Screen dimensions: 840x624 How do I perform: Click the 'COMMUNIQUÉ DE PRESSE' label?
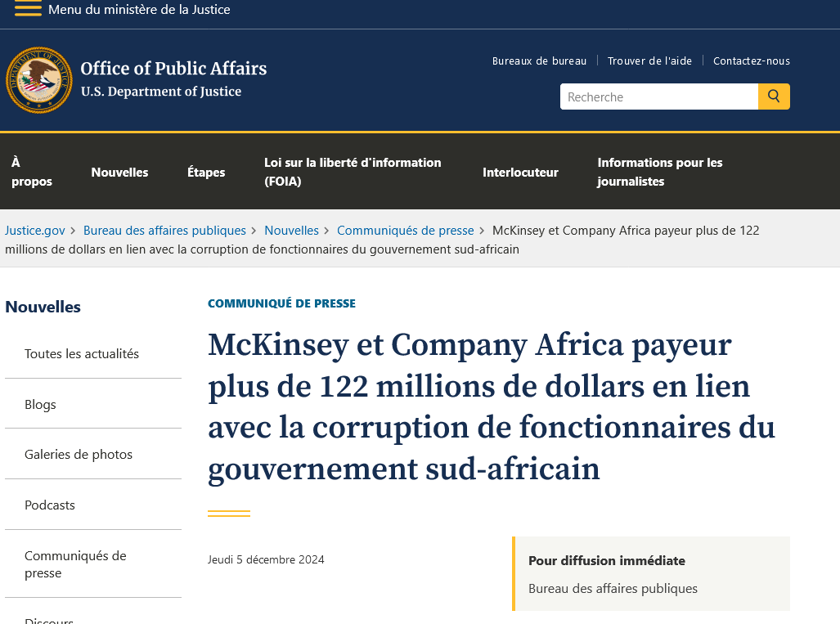(282, 303)
